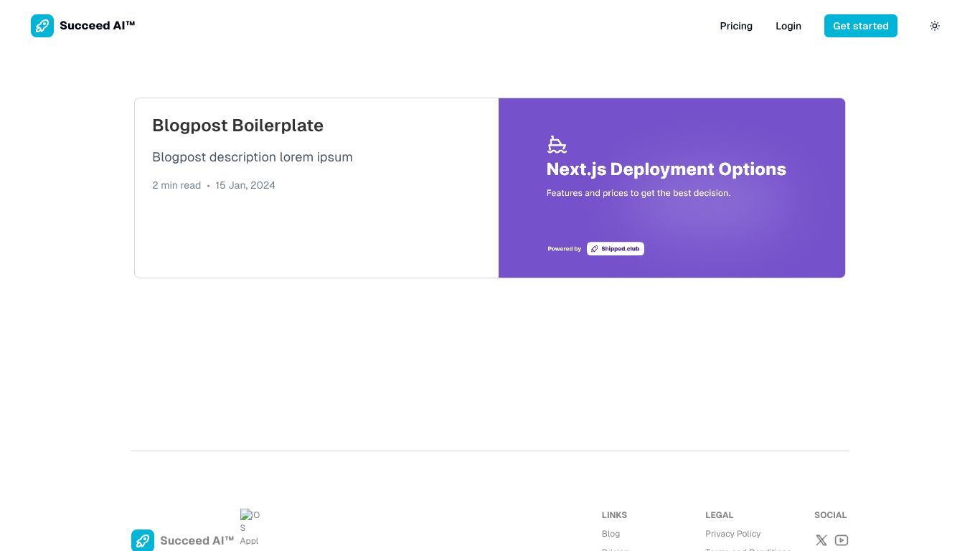This screenshot has width=980, height=551.
Task: Click the Blogpost description lorem ipsum text
Action: point(253,157)
